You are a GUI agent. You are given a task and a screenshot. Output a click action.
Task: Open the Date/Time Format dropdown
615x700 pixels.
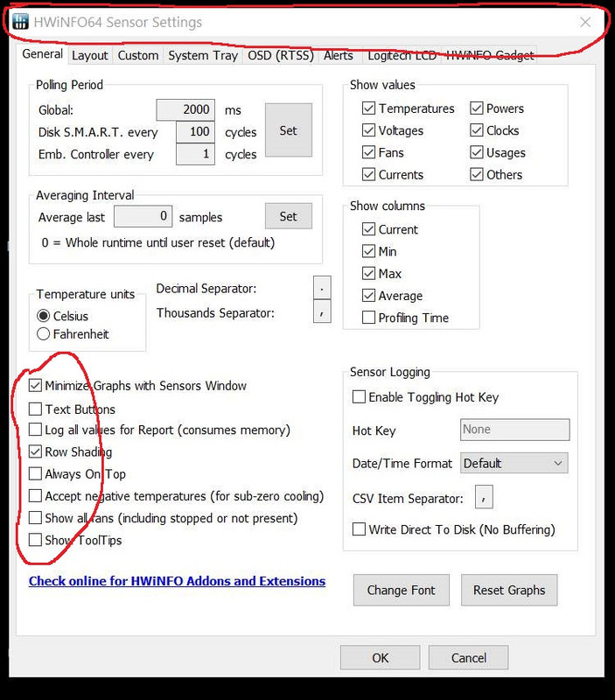[x=514, y=463]
